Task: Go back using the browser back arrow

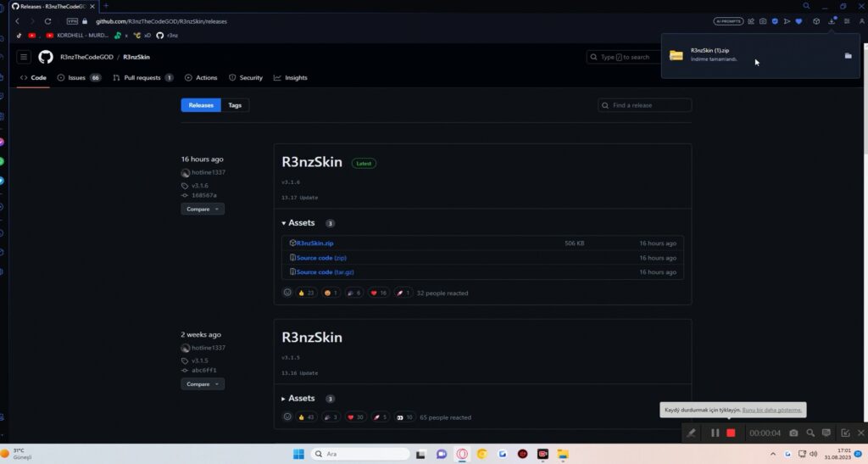Action: (17, 21)
